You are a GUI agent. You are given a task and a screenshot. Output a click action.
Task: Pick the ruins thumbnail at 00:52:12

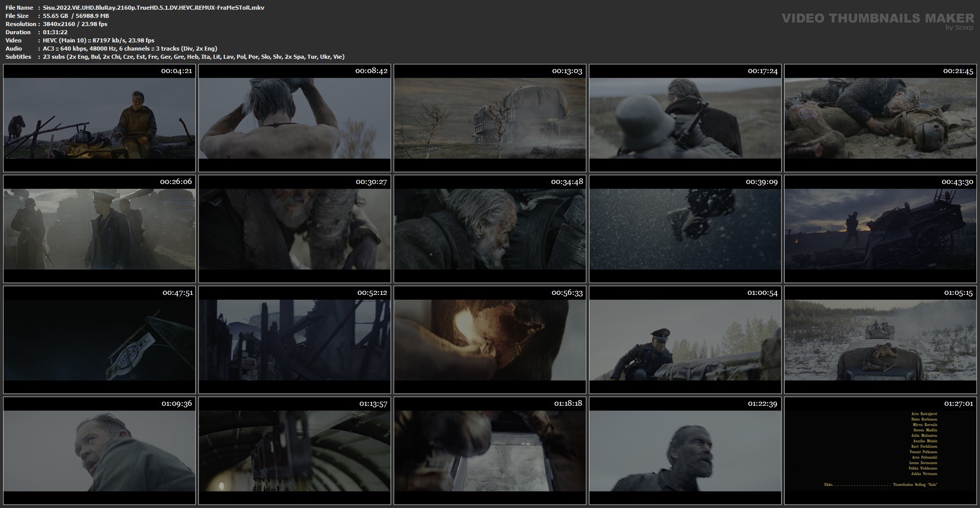pos(294,340)
